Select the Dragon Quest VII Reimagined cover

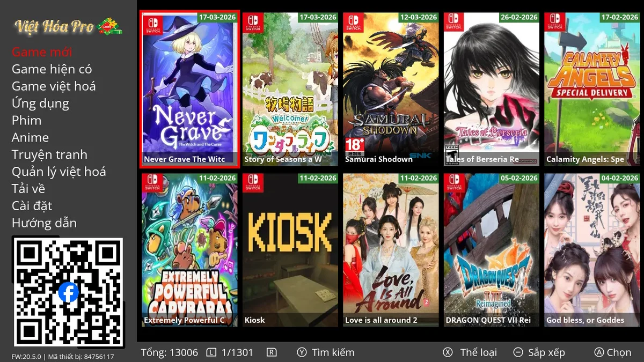pos(492,250)
